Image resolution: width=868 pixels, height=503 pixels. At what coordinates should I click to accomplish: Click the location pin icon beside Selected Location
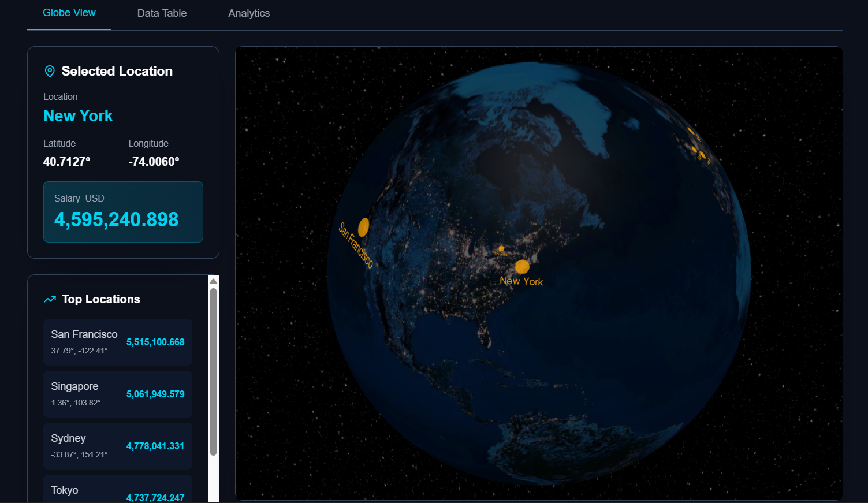tap(50, 71)
